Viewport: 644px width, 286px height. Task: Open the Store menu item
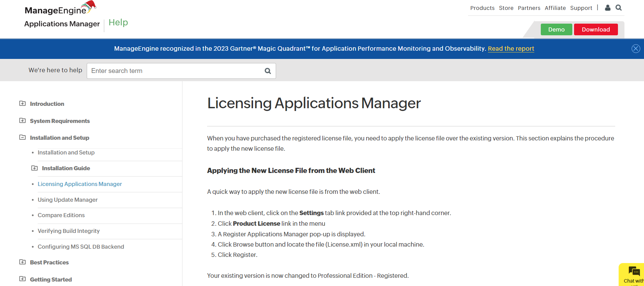[506, 8]
